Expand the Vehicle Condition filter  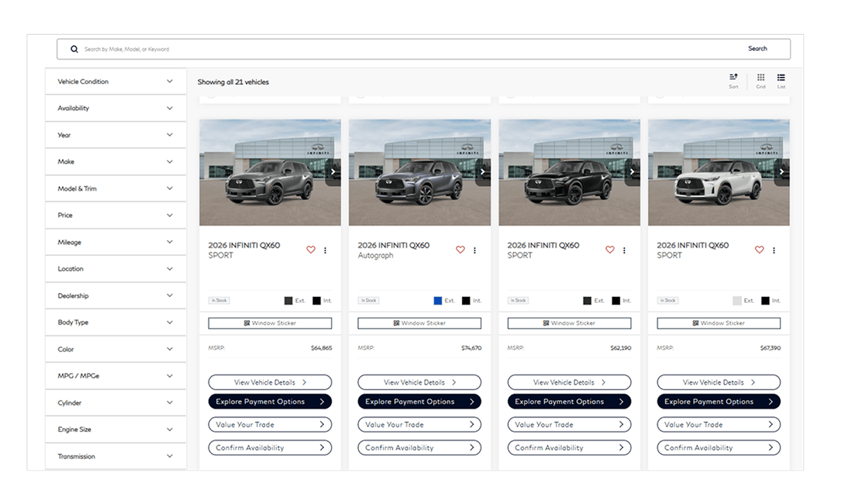(x=116, y=81)
